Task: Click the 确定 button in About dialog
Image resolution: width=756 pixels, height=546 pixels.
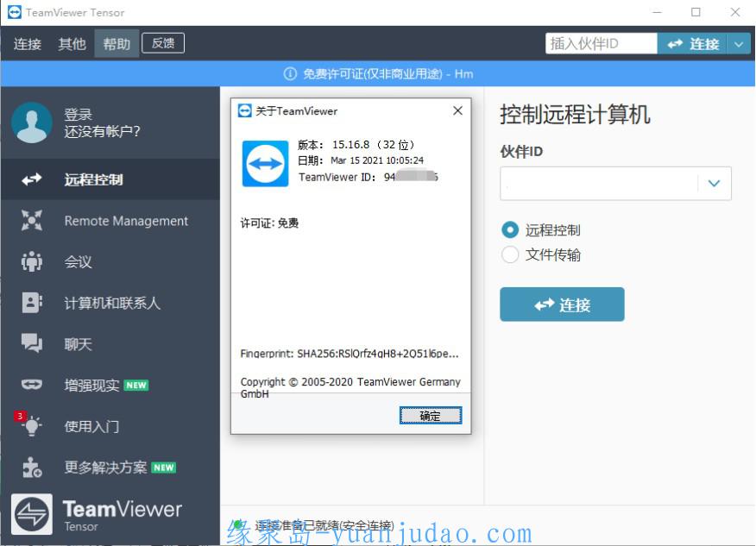Action: (431, 416)
